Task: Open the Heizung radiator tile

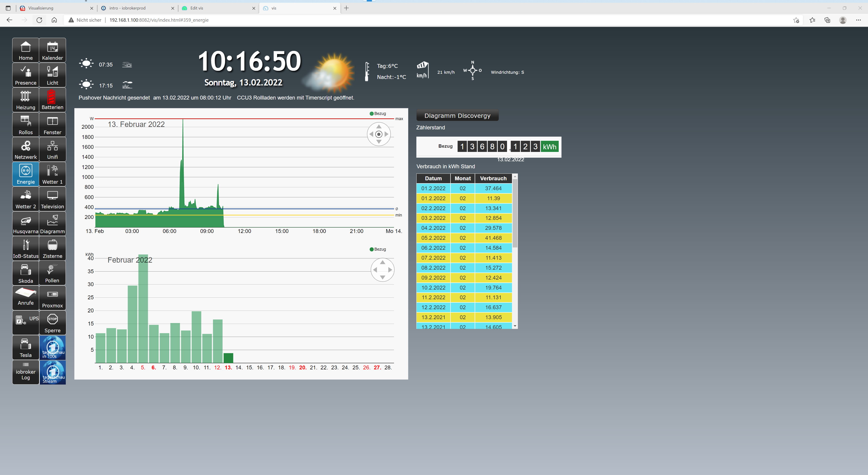Action: click(26, 100)
